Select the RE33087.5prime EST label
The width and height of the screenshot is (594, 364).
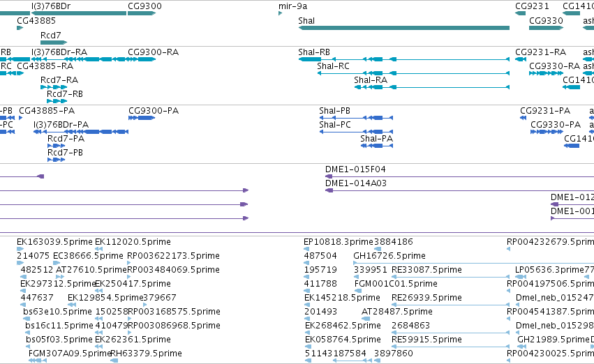(x=426, y=270)
